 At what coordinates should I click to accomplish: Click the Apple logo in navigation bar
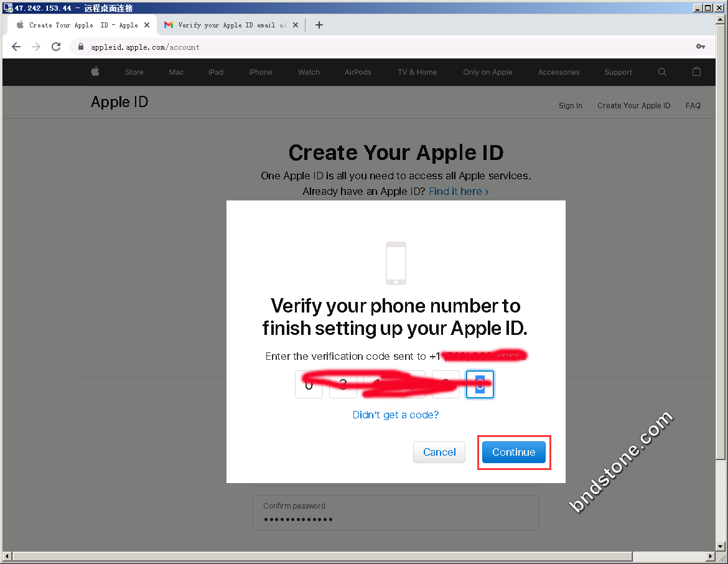(95, 72)
